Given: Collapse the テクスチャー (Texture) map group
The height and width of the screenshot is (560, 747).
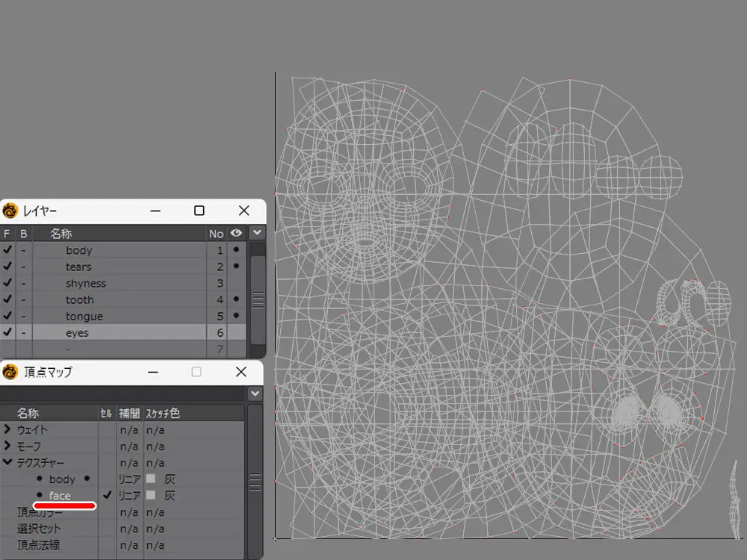Looking at the screenshot, I should click(x=7, y=462).
